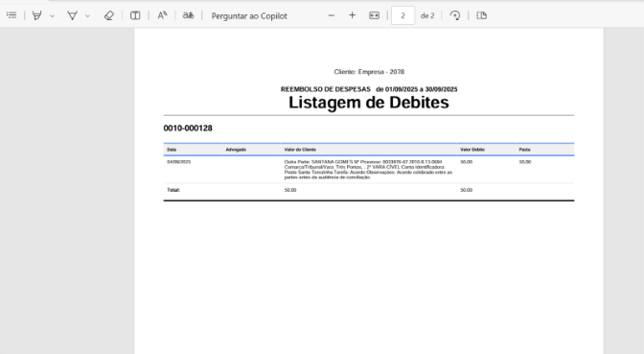Click the 'Pasta' column header
The height and width of the screenshot is (354, 644).
pos(524,150)
